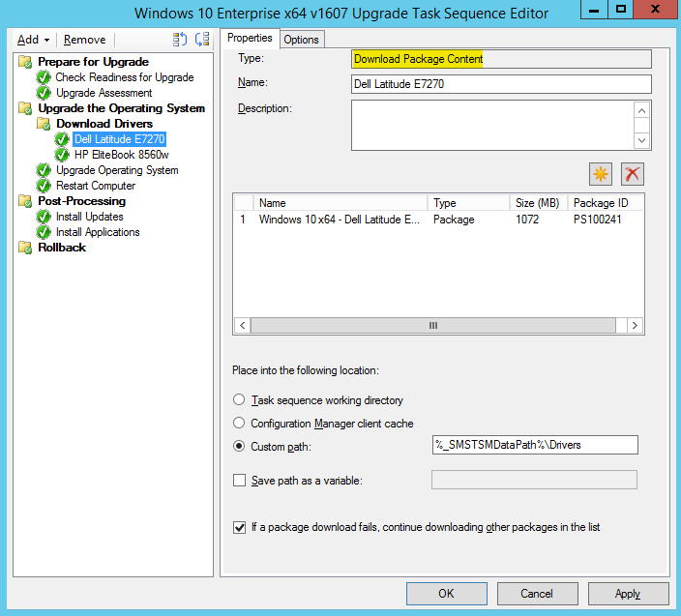
Task: Click Description box scroll up arrow
Action: click(x=642, y=110)
